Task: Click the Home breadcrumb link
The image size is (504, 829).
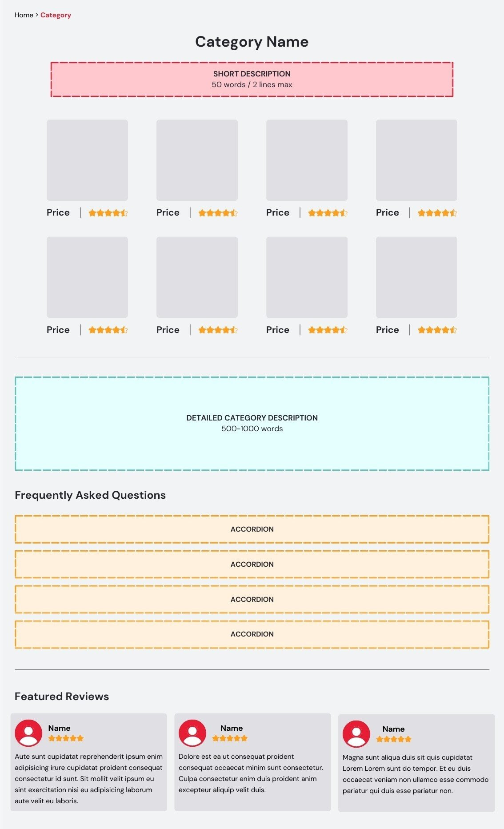Action: tap(24, 15)
